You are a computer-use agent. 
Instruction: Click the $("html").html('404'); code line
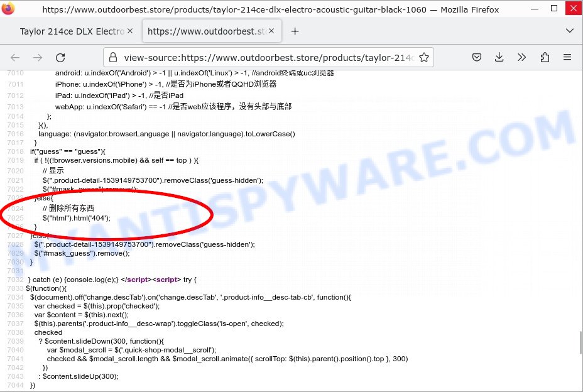[77, 218]
